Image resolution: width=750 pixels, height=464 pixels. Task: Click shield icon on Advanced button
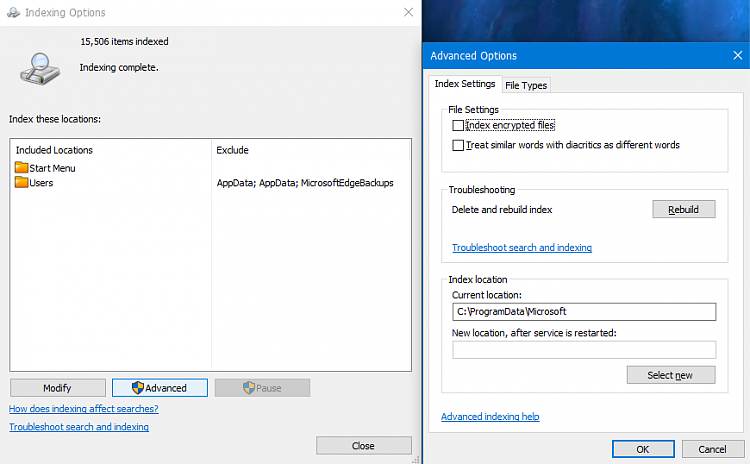pyautogui.click(x=138, y=387)
